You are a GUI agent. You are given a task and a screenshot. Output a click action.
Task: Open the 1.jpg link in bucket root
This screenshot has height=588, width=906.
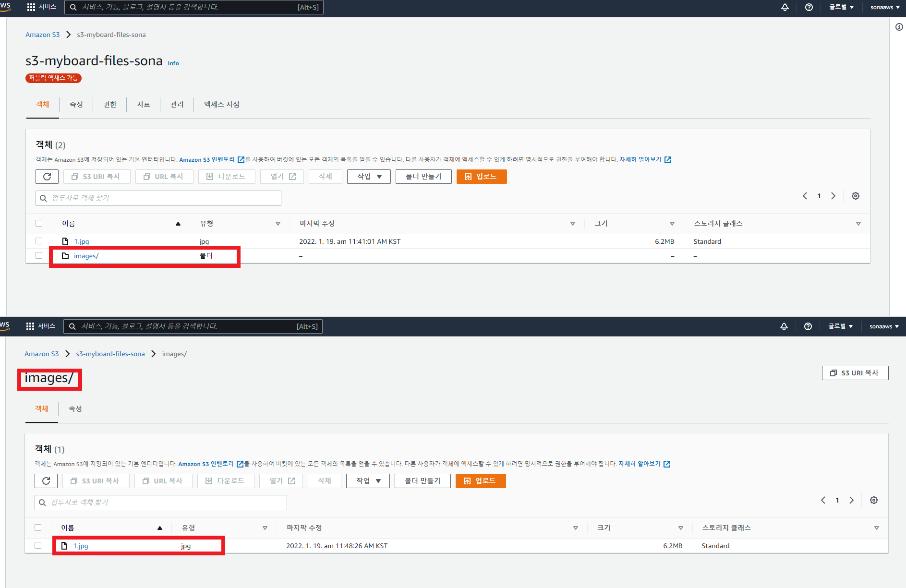(x=82, y=241)
